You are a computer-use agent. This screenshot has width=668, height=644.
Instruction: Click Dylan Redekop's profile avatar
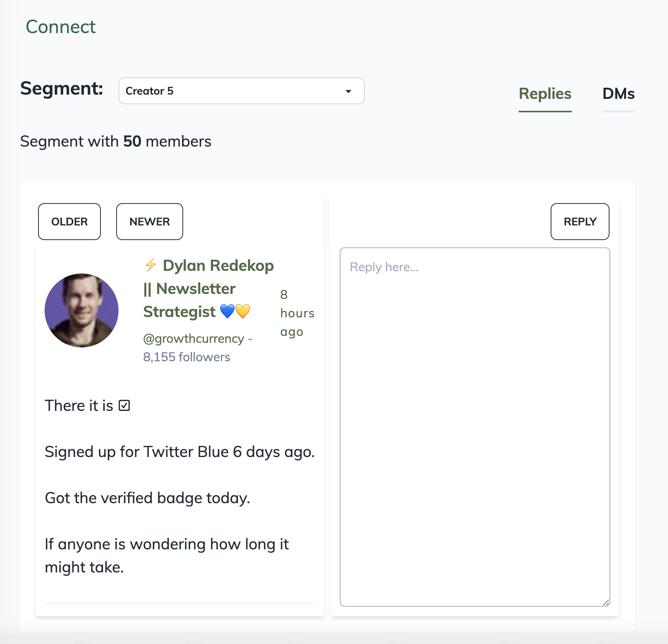[82, 310]
